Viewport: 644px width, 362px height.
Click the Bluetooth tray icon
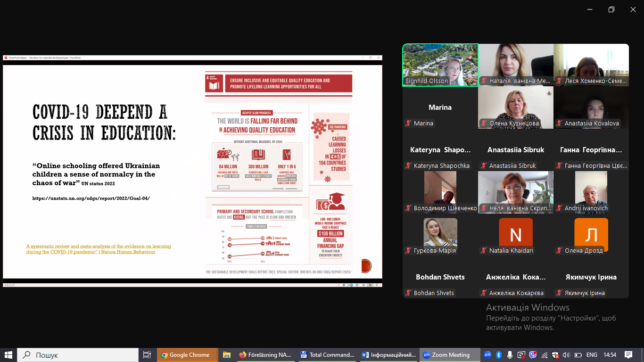pyautogui.click(x=499, y=355)
